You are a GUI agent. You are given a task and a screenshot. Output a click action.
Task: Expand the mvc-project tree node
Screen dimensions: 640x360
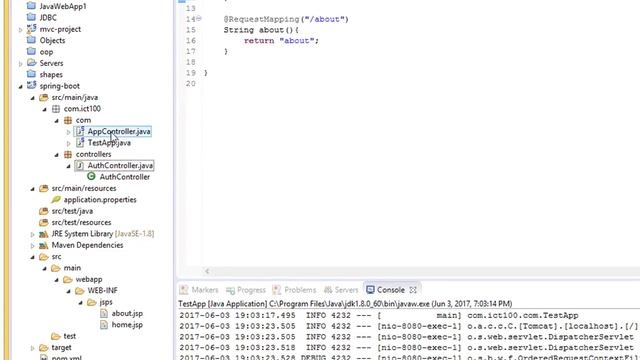20,29
